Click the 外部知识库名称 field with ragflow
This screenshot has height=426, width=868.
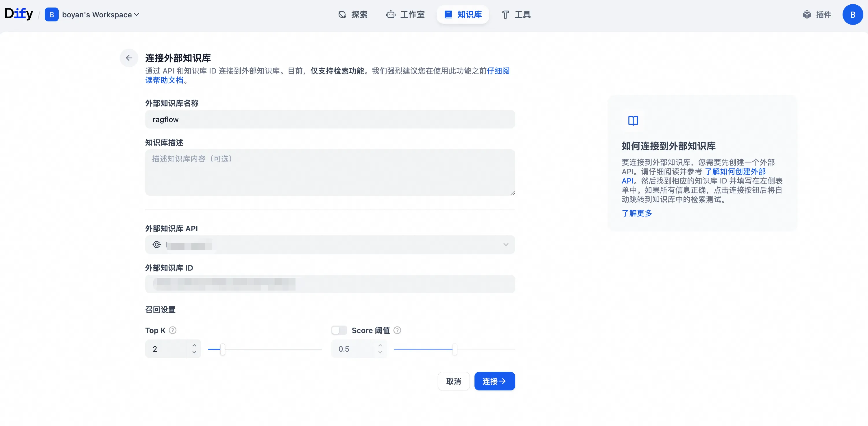pos(330,120)
